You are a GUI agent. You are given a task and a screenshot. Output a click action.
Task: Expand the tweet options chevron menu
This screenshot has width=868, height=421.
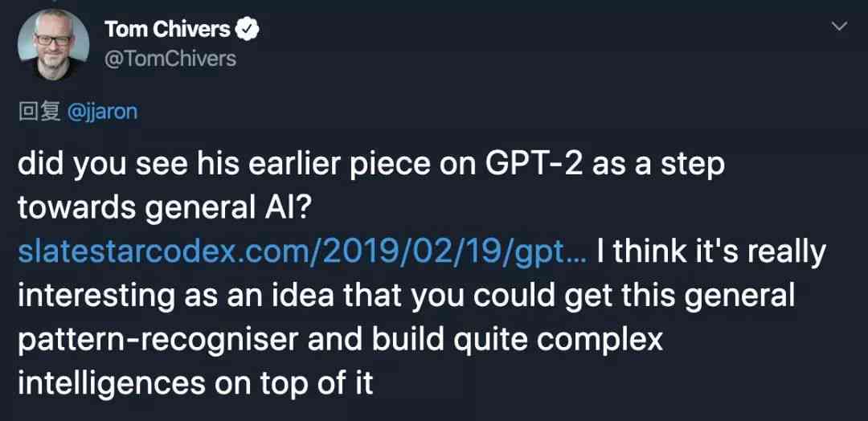point(840,26)
